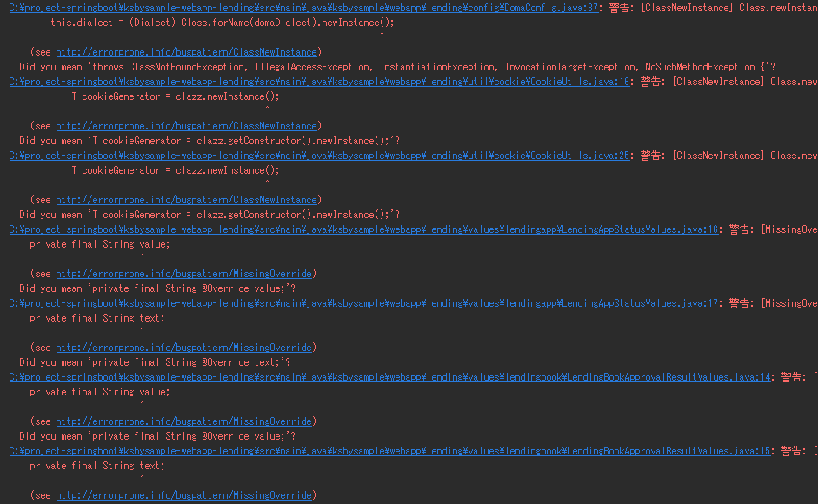This screenshot has height=504, width=818.
Task: Open LendingBookApprovalResultValues.java:14 path link
Action: point(389,377)
